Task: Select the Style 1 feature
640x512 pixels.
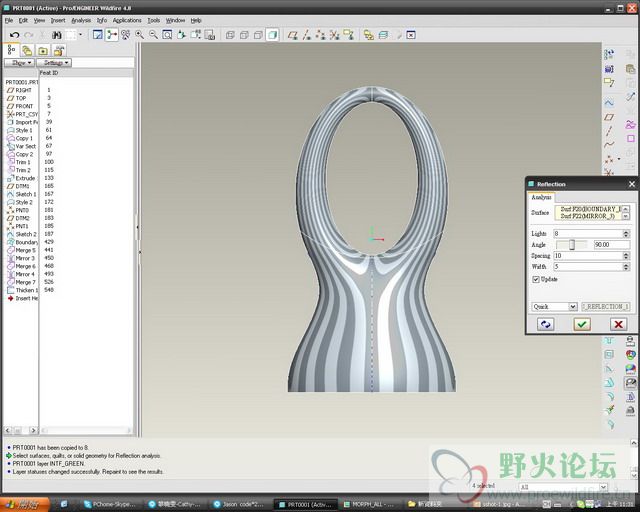Action: point(19,130)
